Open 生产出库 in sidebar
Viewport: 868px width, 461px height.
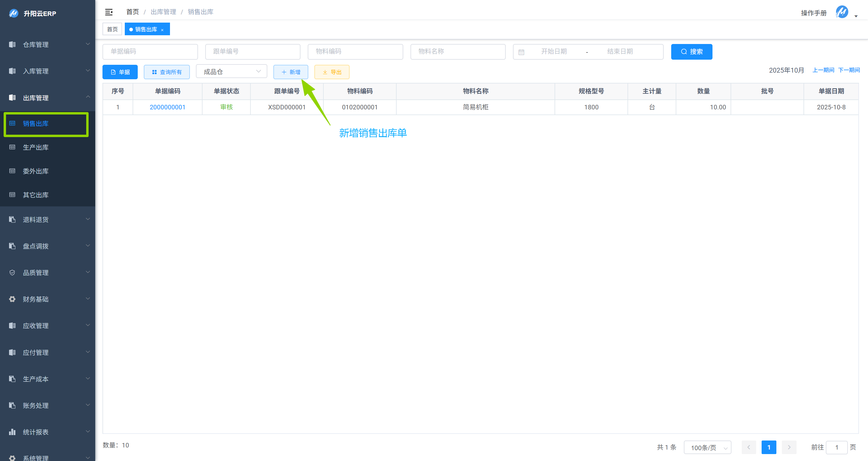(x=36, y=147)
